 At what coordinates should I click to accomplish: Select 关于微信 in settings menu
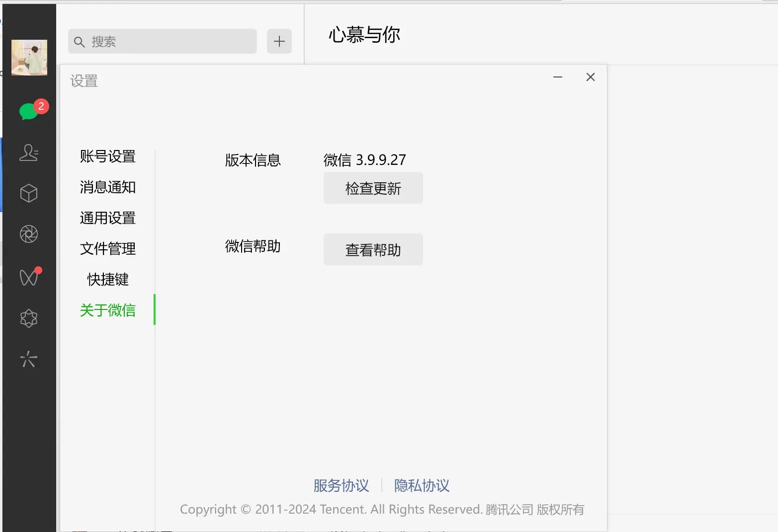[x=108, y=310]
